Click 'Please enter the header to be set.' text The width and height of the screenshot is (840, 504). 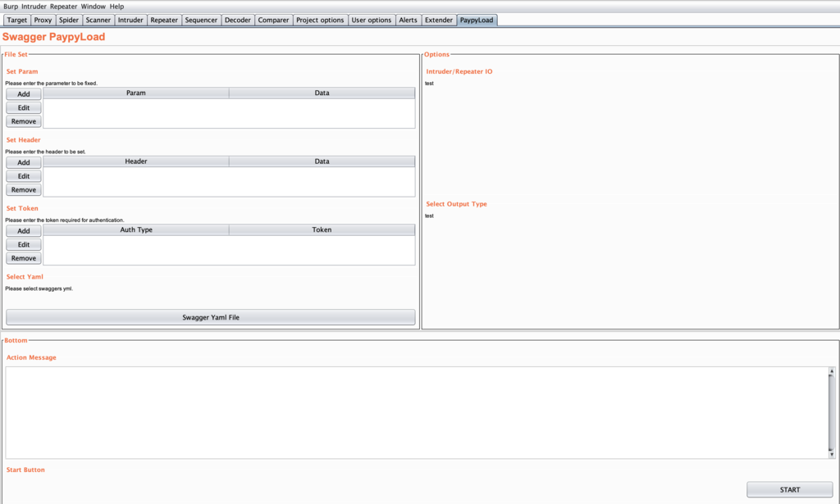click(x=46, y=152)
